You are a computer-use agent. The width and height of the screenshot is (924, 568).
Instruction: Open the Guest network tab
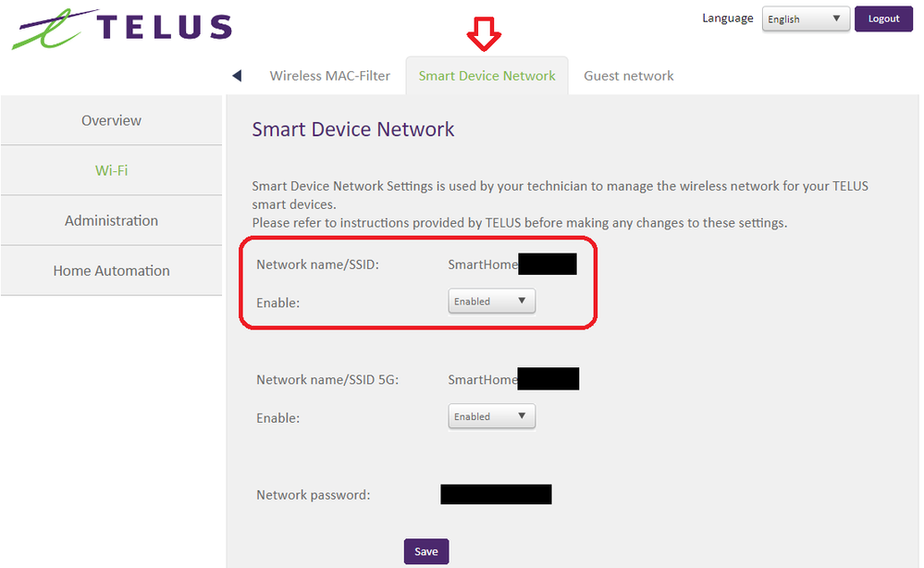point(628,76)
